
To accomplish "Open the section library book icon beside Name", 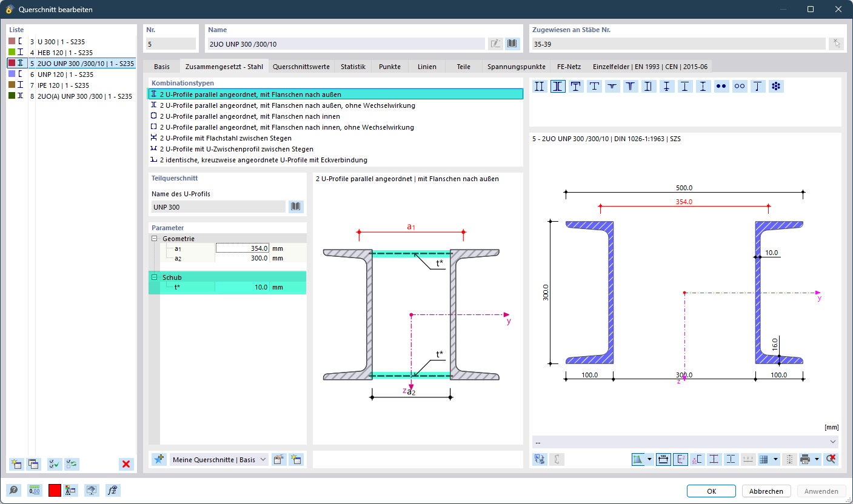I will [x=513, y=44].
